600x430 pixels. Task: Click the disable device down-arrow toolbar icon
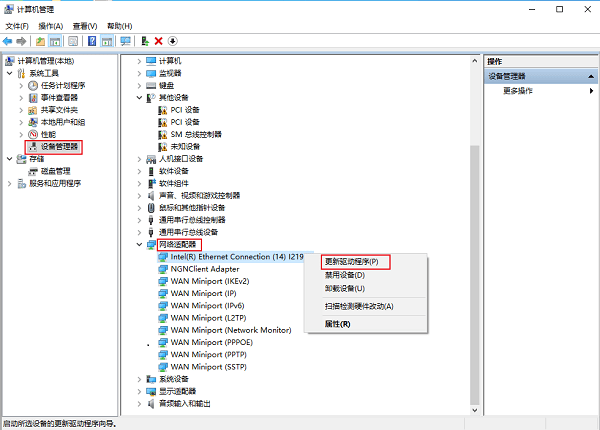pyautogui.click(x=172, y=41)
